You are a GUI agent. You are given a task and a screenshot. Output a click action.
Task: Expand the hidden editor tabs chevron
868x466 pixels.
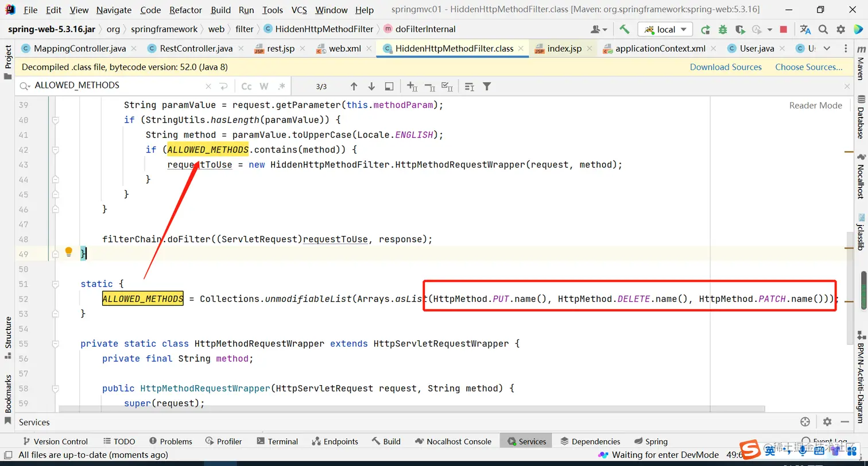(827, 49)
